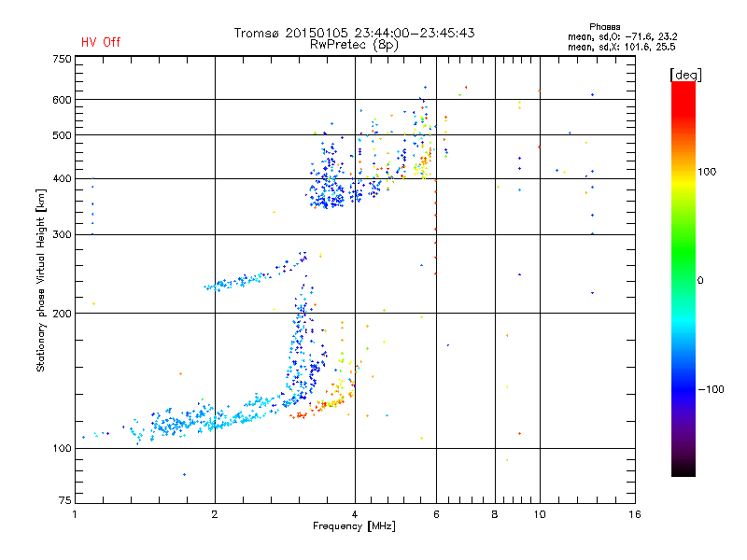747x560 pixels.
Task: Click the 'mean, sd,X: 101.6, 25.5' text
Action: coord(621,47)
